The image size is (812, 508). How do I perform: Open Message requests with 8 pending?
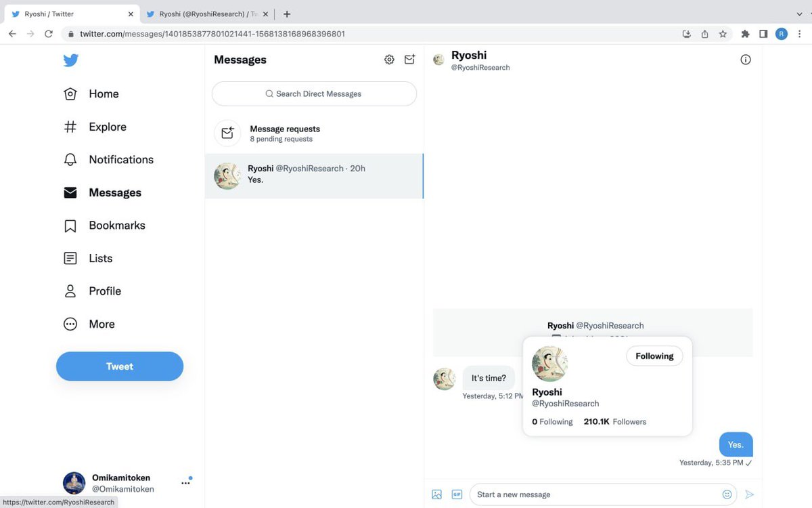(x=314, y=133)
